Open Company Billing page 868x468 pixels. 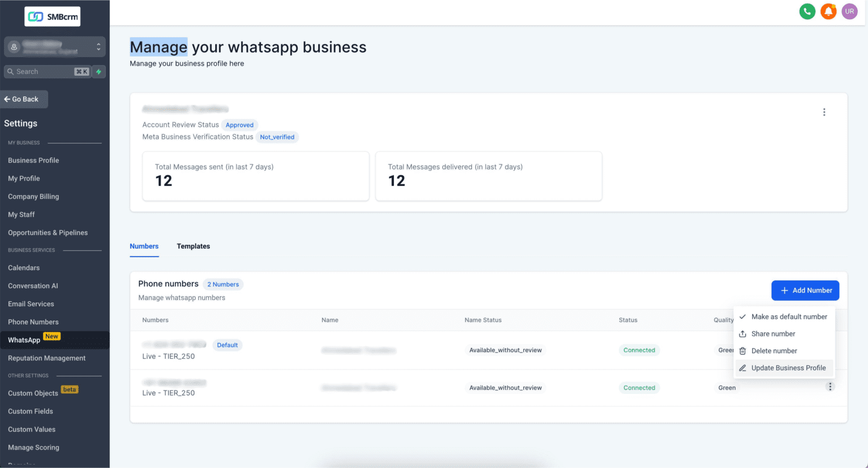coord(33,197)
